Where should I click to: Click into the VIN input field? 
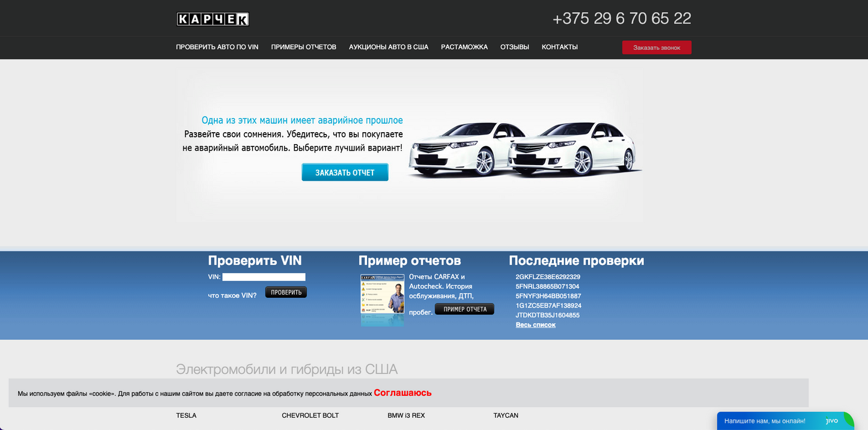264,277
